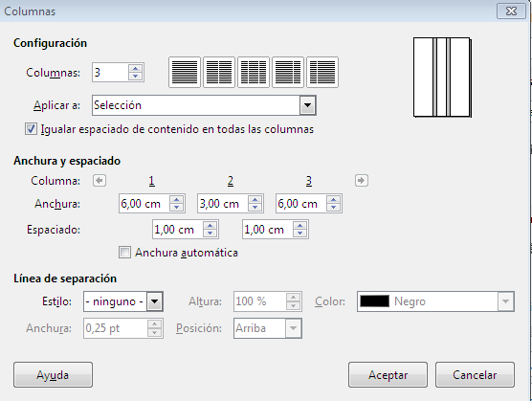Increase column 1 Anchura value
532x401 pixels.
[176, 200]
